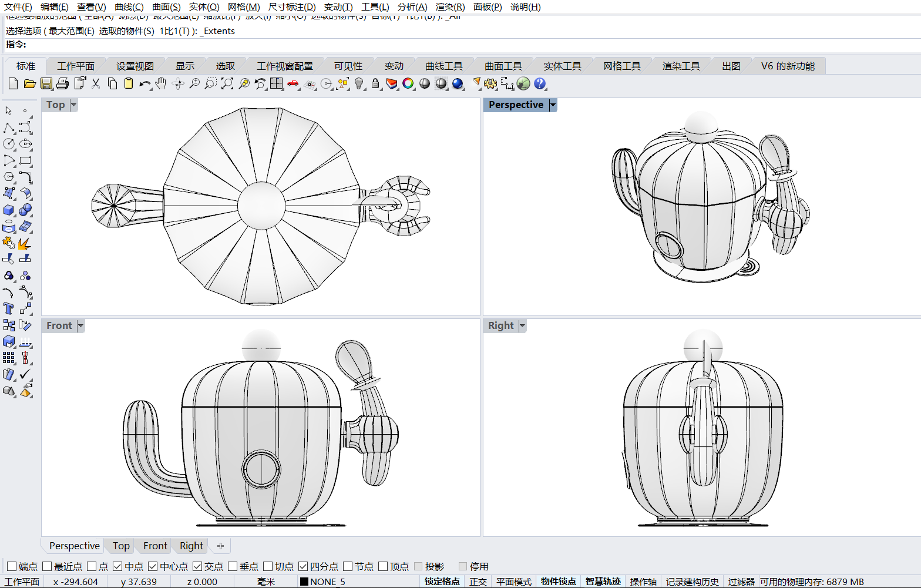Add a viewport tab with plus button

[x=220, y=546]
